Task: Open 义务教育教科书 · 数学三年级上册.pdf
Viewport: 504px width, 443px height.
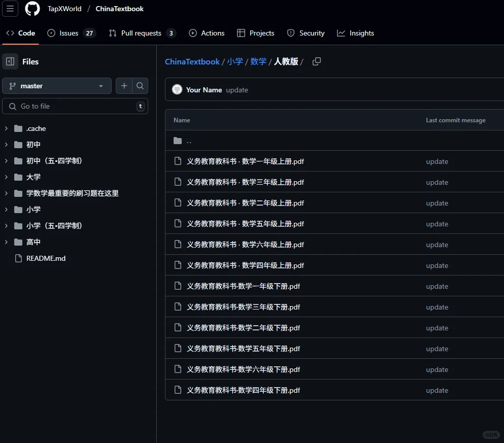Action: (245, 182)
